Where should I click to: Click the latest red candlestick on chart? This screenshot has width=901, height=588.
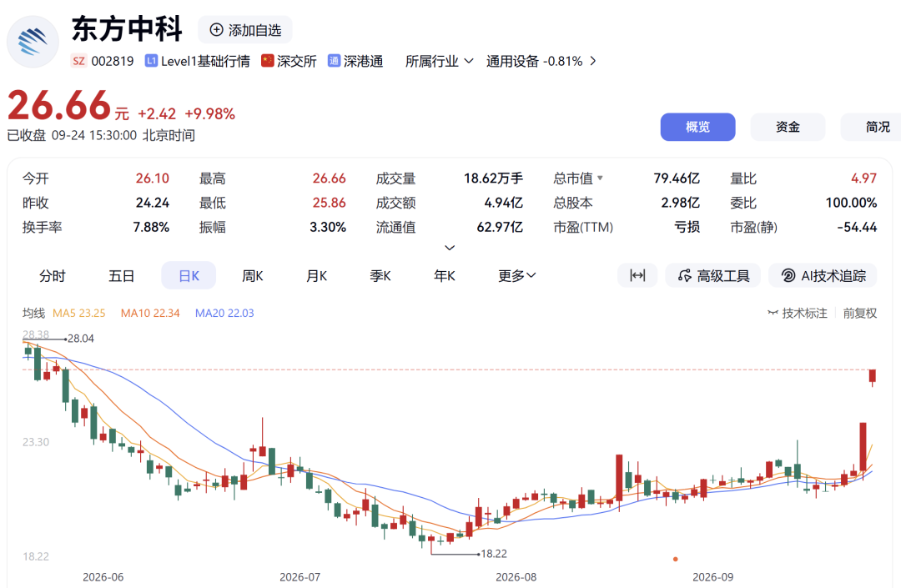[x=873, y=377]
